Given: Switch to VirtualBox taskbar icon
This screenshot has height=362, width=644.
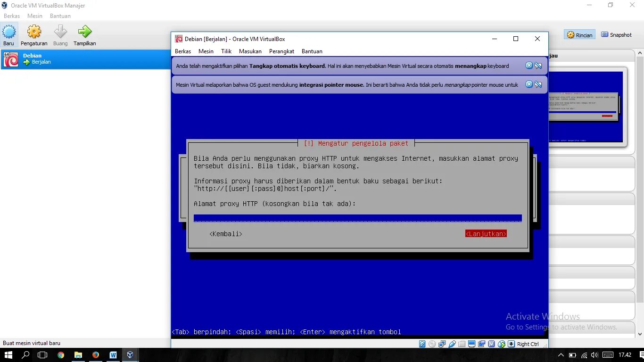Looking at the screenshot, I should tap(130, 355).
